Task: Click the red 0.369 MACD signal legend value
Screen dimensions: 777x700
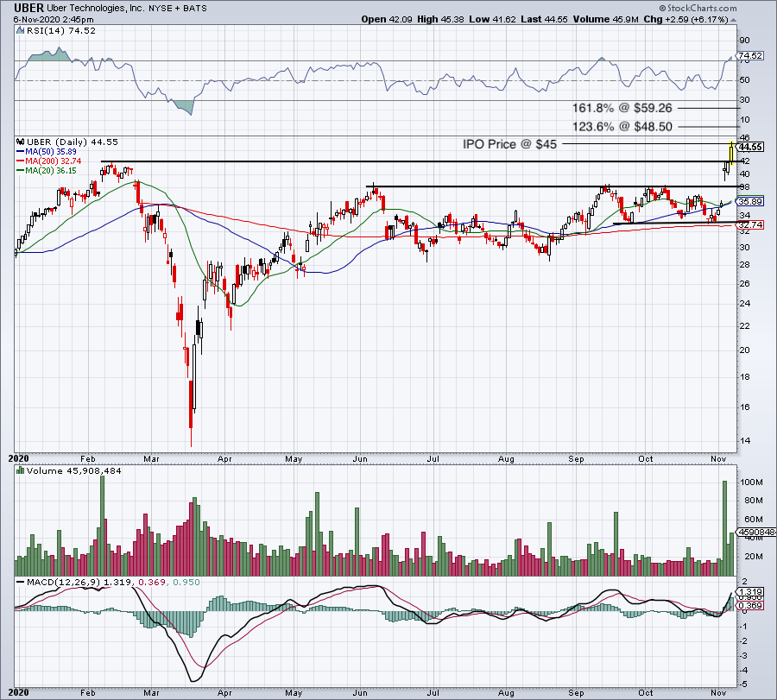Action: (152, 582)
